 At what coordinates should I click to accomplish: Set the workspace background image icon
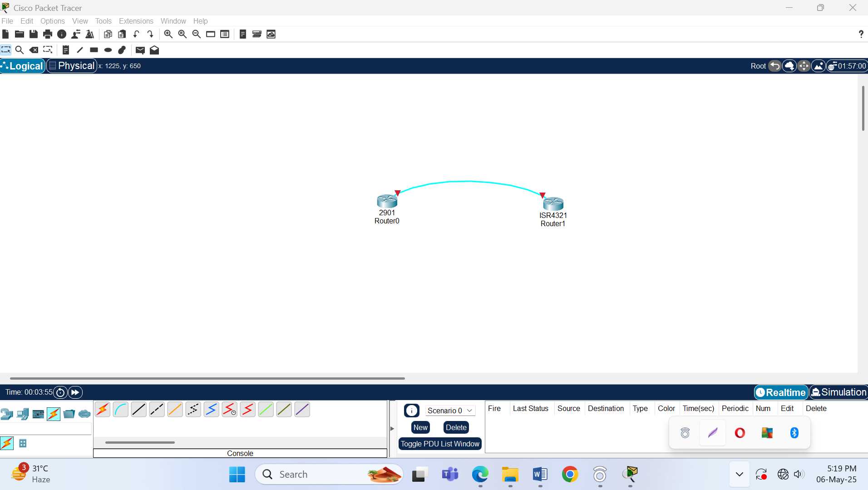tap(819, 66)
